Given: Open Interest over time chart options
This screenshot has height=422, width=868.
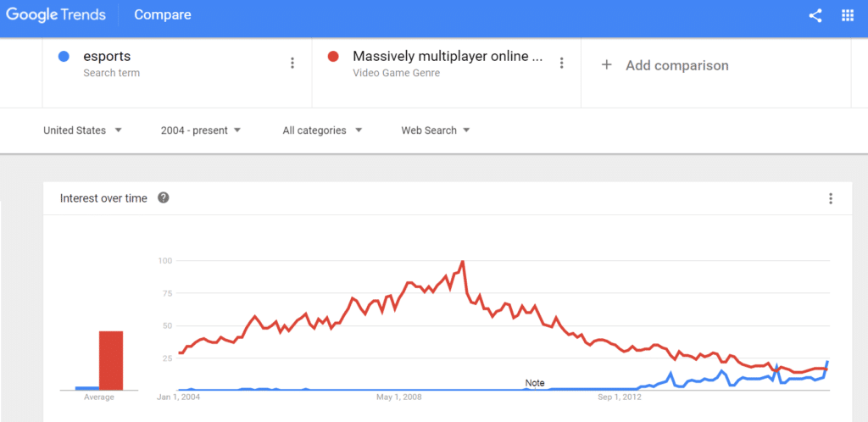Looking at the screenshot, I should [x=831, y=198].
